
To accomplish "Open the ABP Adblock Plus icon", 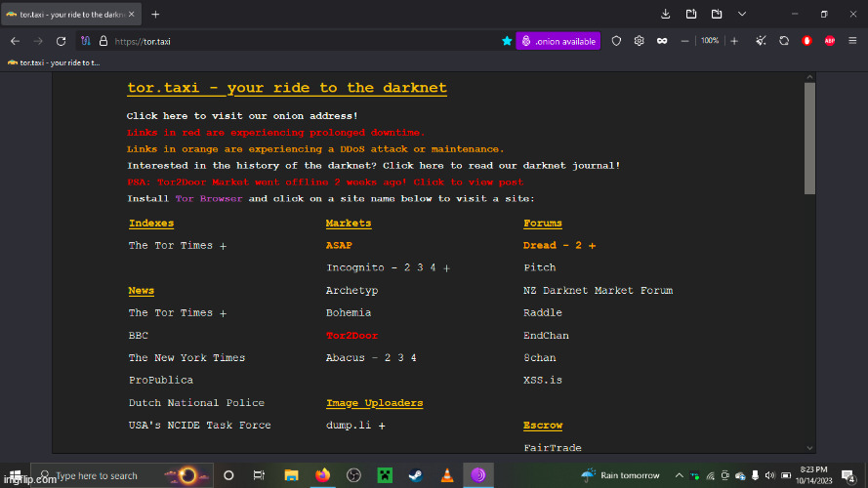I will 829,41.
